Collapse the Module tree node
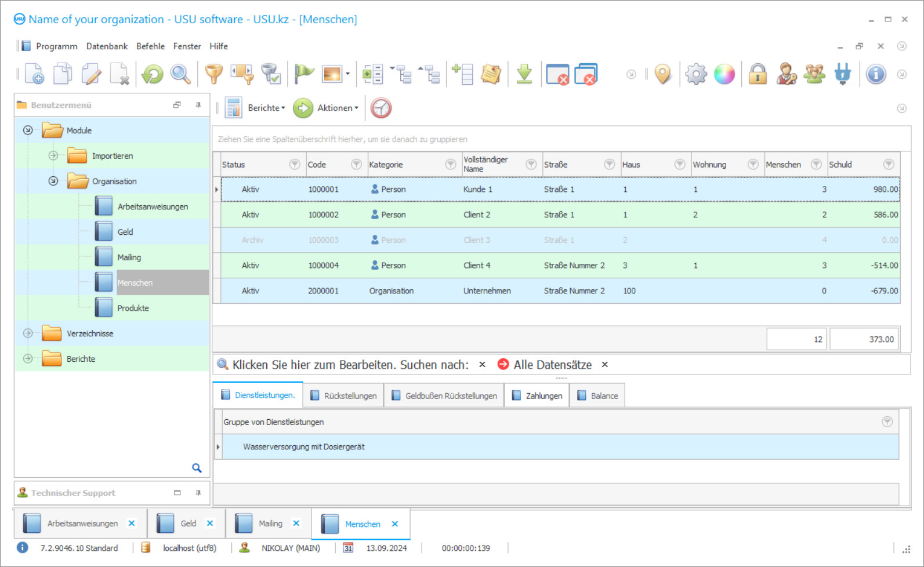Image resolution: width=924 pixels, height=567 pixels. 28,130
